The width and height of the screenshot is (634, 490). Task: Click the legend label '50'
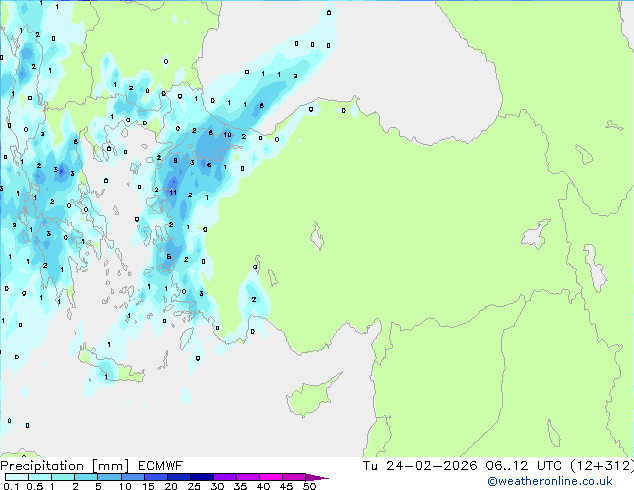point(310,486)
